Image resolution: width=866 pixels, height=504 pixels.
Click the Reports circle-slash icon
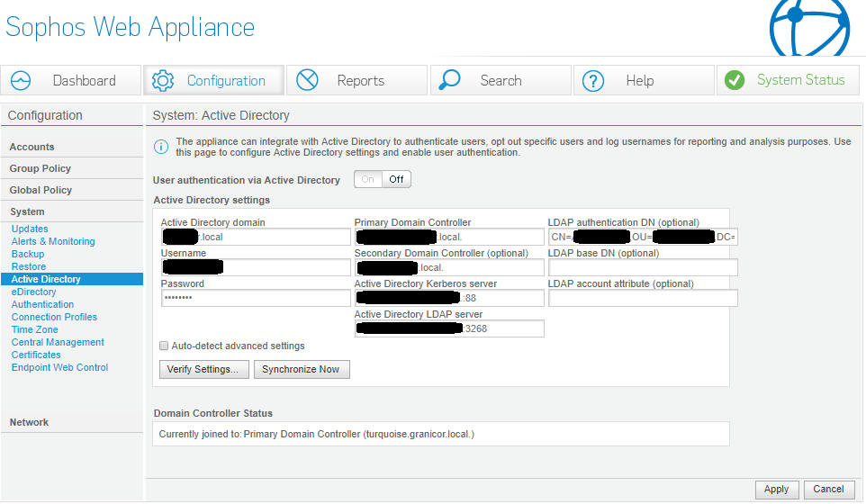coord(307,80)
